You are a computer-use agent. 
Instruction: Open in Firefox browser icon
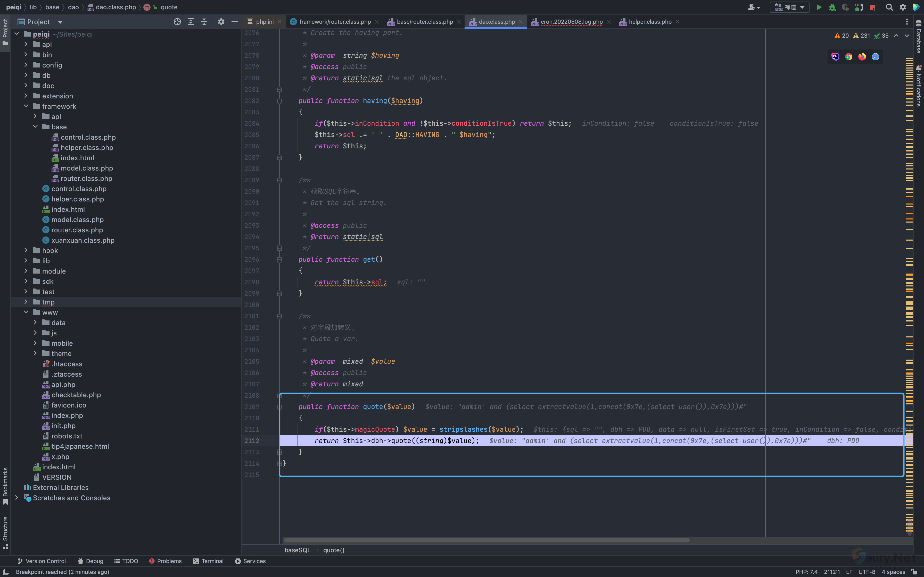(x=862, y=57)
